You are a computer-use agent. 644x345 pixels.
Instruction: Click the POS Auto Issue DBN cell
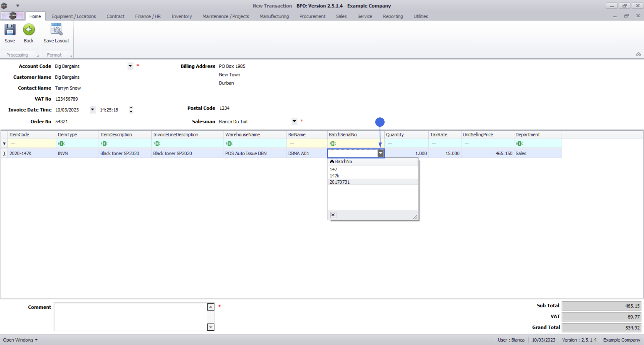255,153
